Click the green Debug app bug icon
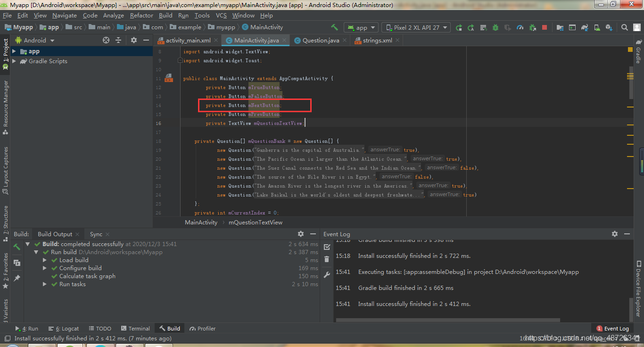The height and width of the screenshot is (347, 644). click(495, 27)
